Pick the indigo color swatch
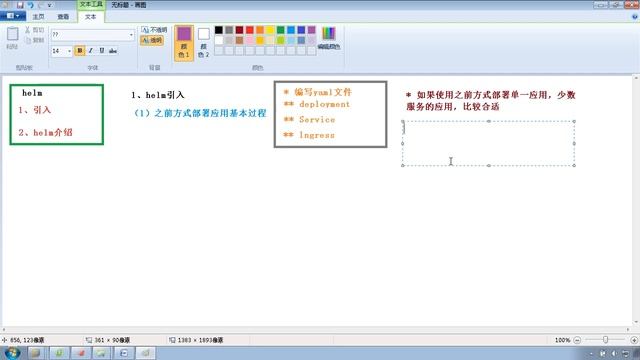640x360 pixels. click(x=301, y=30)
